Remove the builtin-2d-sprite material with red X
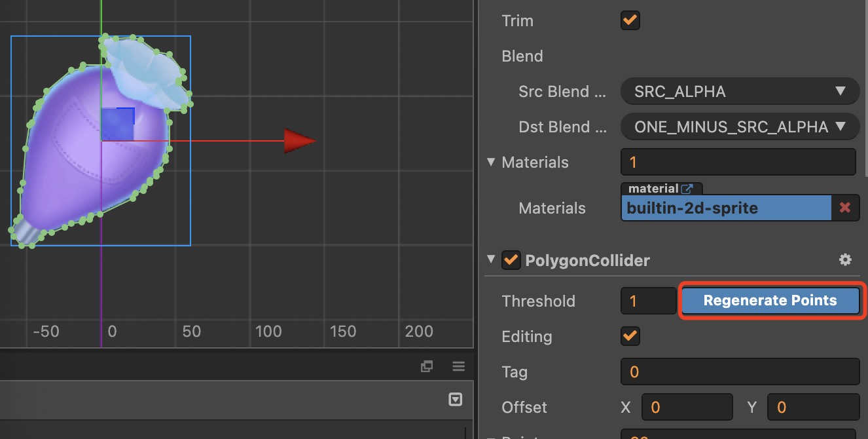The width and height of the screenshot is (868, 439). (x=845, y=208)
